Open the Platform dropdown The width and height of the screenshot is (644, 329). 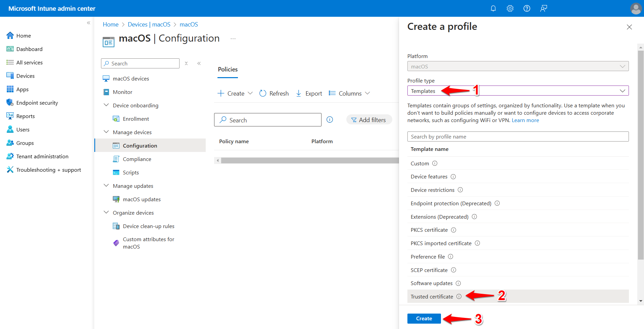coord(518,66)
